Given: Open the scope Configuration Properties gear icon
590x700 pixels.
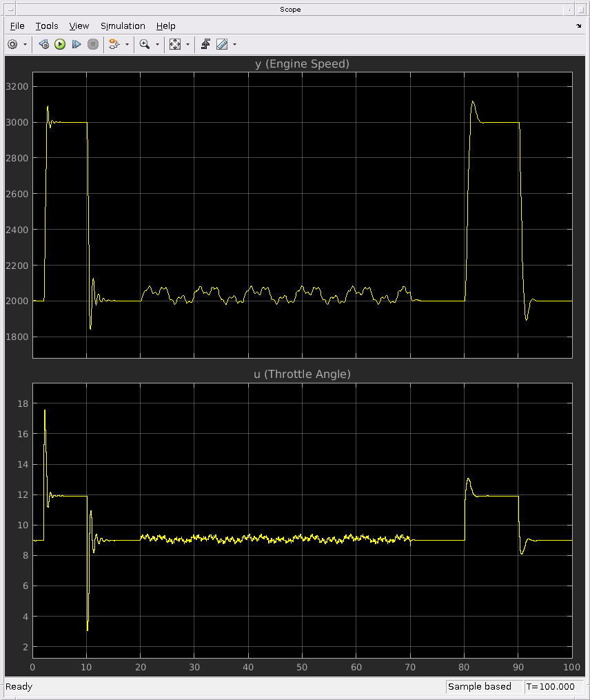Looking at the screenshot, I should [x=12, y=44].
